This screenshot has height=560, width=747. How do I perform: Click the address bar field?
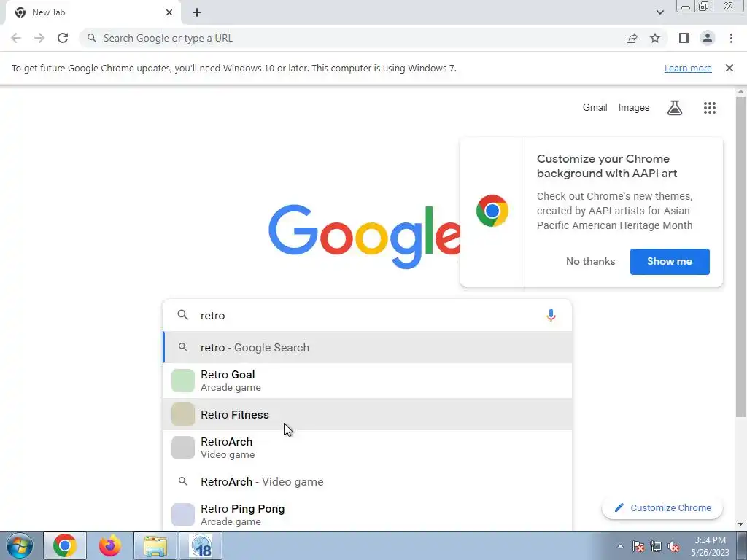352,38
